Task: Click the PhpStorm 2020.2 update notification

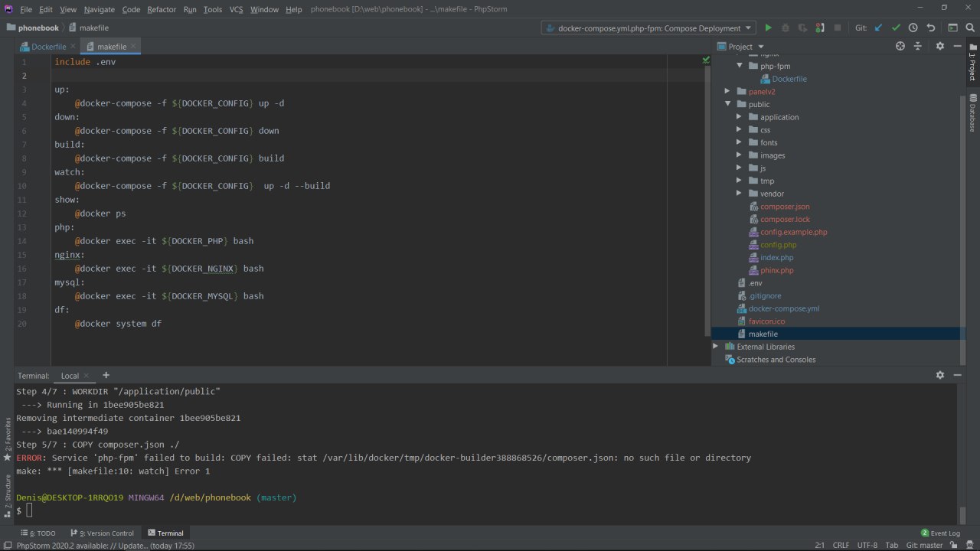Action: 106,546
